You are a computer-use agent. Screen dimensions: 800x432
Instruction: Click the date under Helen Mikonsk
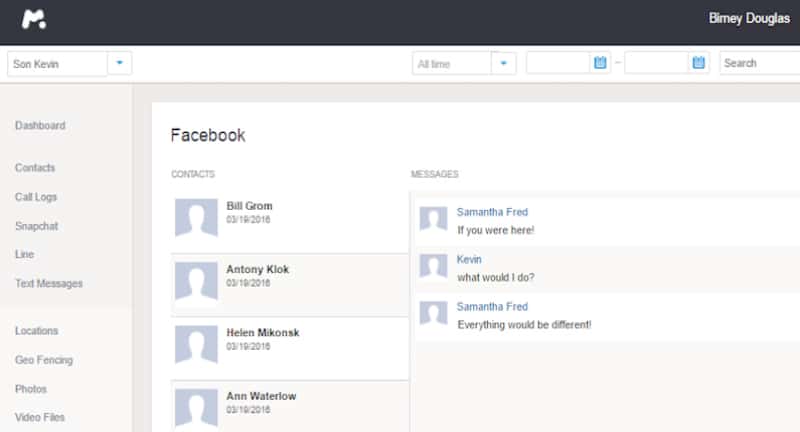(248, 346)
